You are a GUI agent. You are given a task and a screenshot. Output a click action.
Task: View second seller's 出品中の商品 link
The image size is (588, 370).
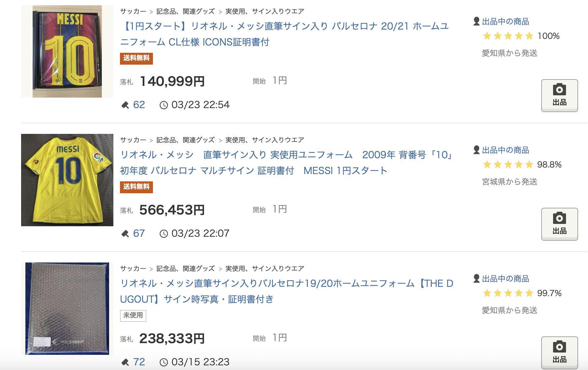tap(505, 150)
